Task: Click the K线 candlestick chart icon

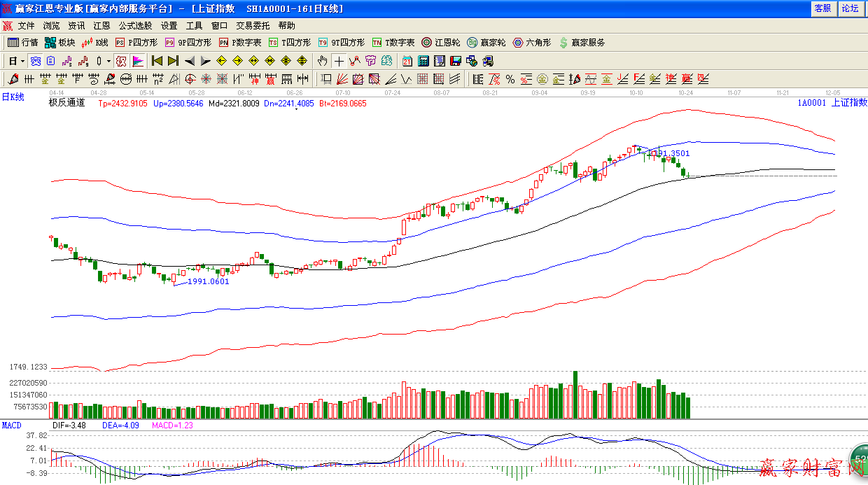Action: (x=95, y=43)
